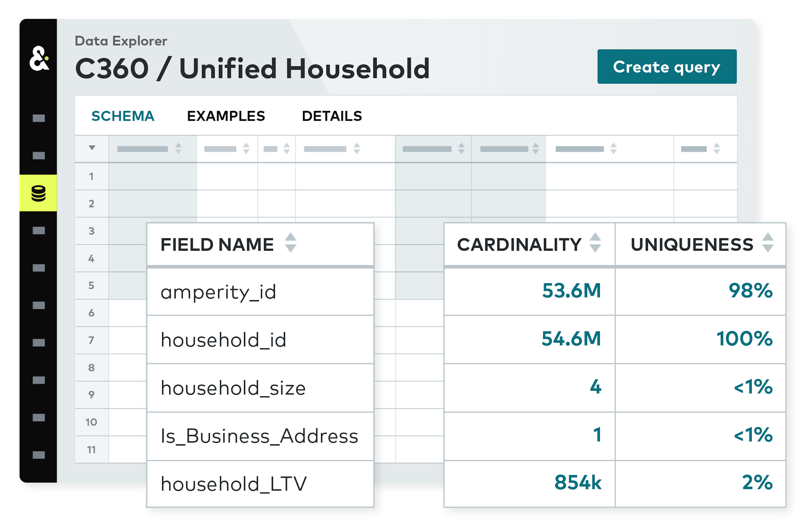812x526 pixels.
Task: Click the bottommost gray sidebar placeholder icon
Action: pos(39,455)
